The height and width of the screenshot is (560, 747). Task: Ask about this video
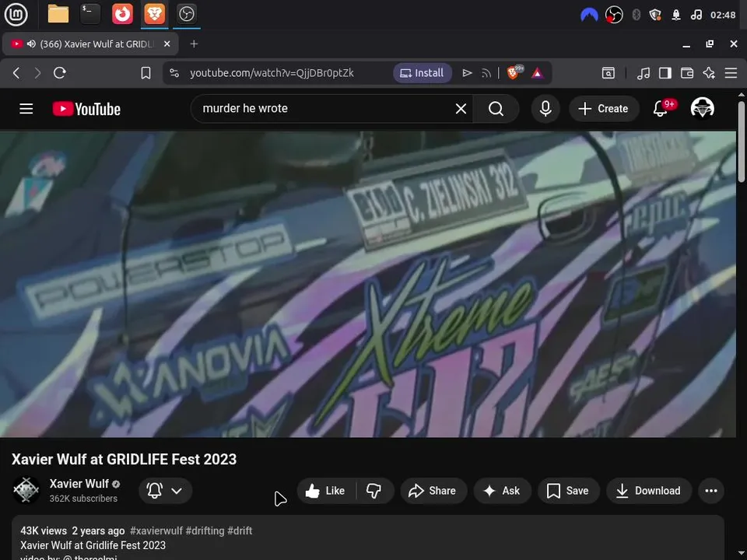tap(502, 491)
